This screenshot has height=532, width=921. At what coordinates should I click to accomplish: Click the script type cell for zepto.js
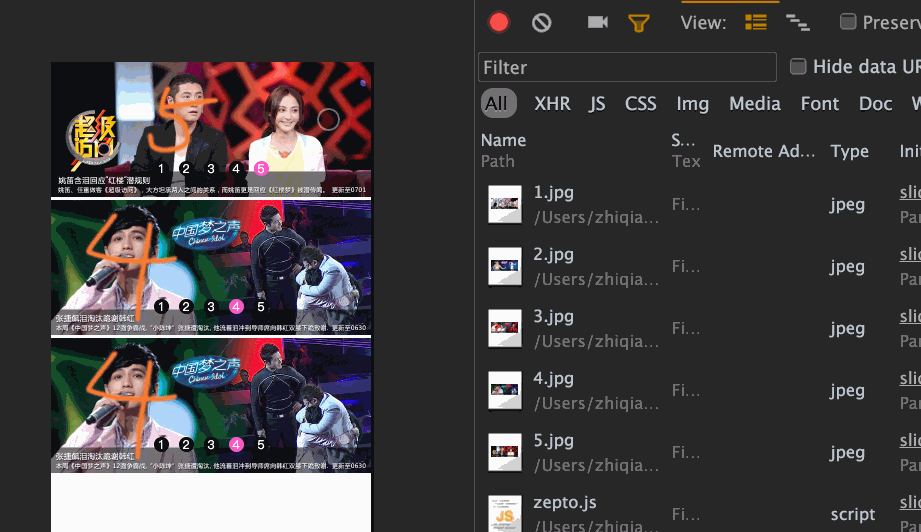pos(853,515)
